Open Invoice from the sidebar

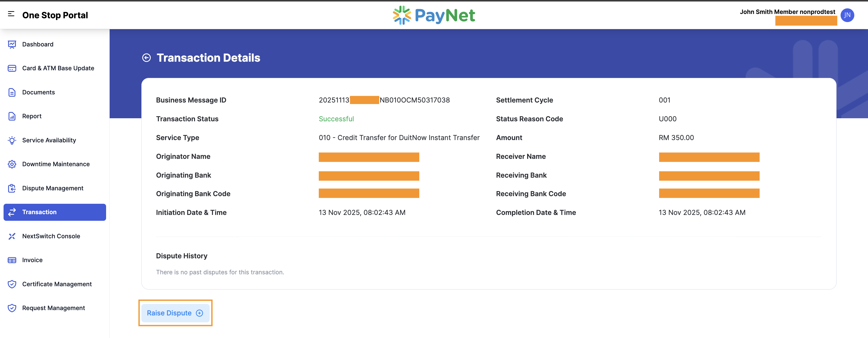coord(55,260)
